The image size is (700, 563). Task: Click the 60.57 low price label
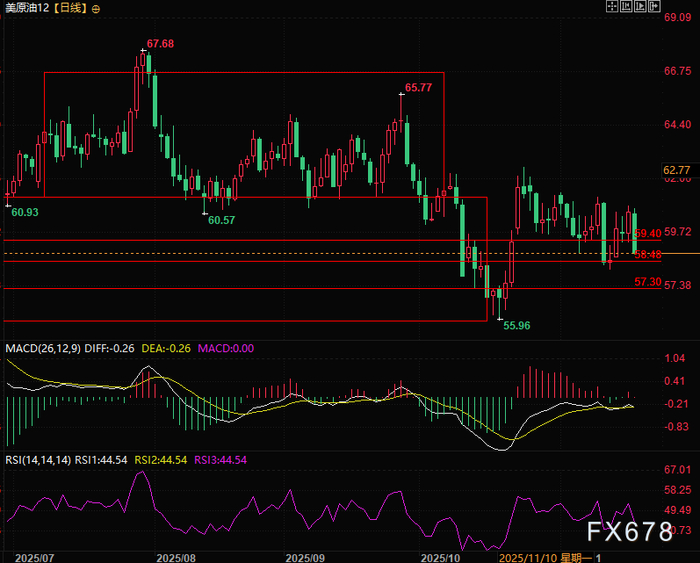pos(221,220)
